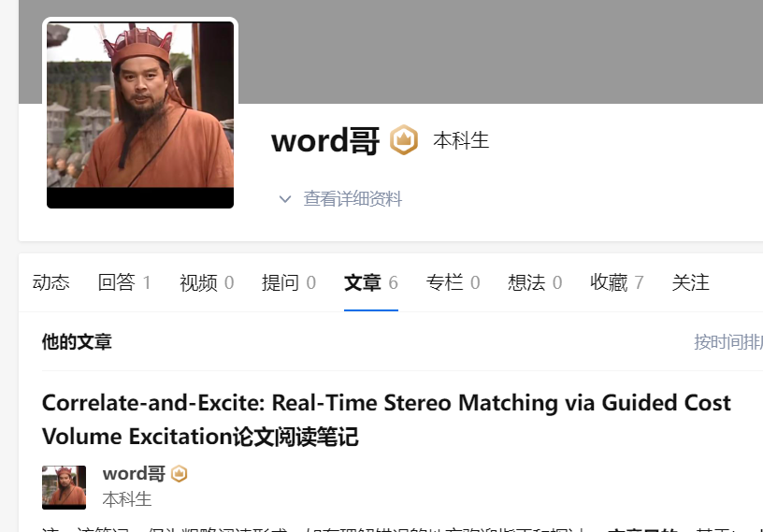Open the 视频 tab

pos(207,282)
